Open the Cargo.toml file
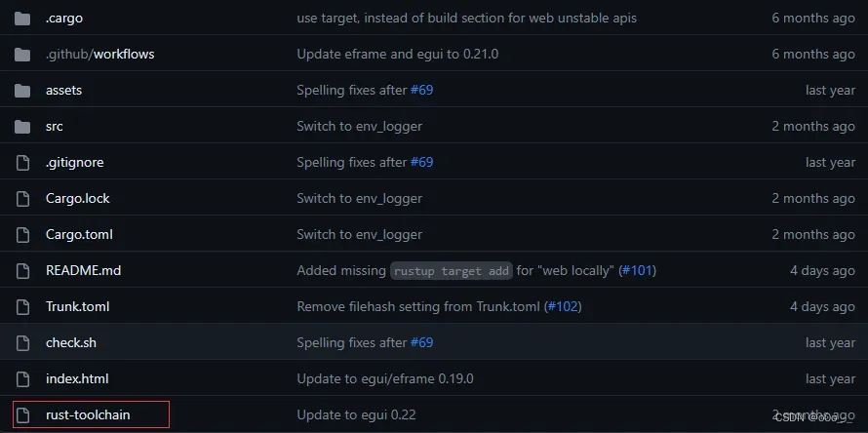Viewport: 868px width, 433px height. [x=78, y=235]
